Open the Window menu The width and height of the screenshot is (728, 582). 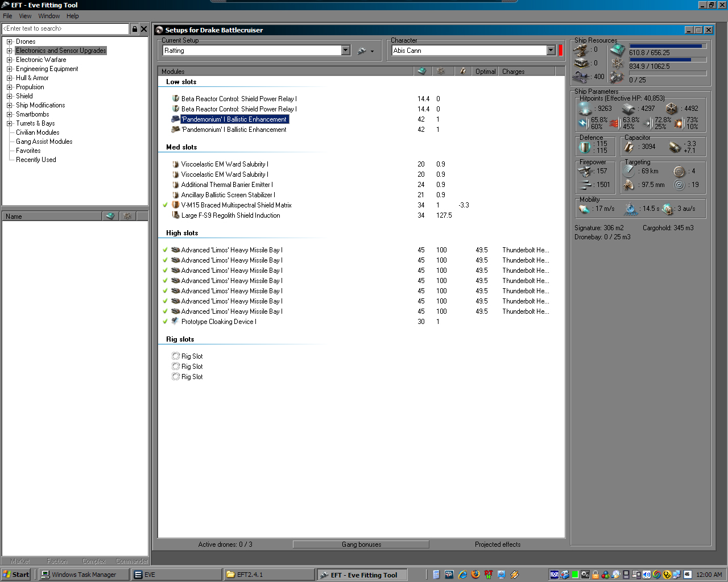pyautogui.click(x=49, y=16)
